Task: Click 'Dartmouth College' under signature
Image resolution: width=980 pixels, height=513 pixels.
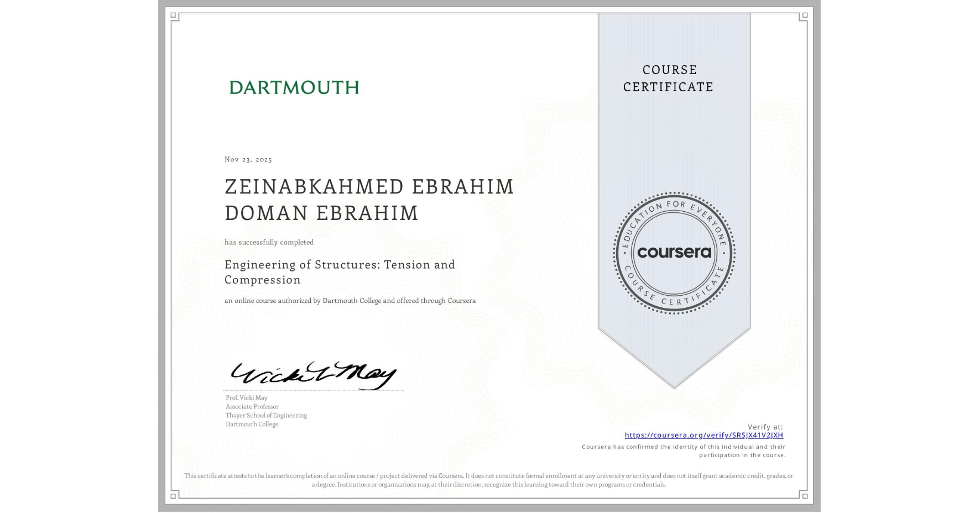Action: (252, 424)
